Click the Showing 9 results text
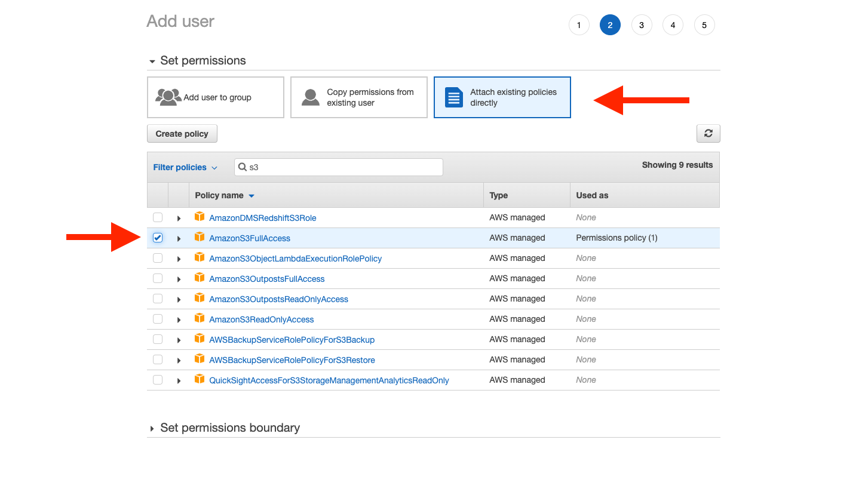 tap(677, 165)
